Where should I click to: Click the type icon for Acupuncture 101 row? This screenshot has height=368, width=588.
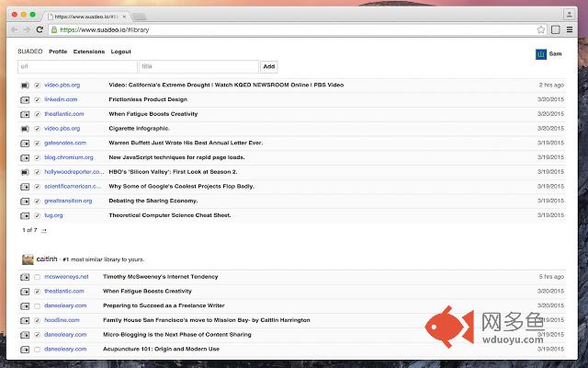coord(25,350)
